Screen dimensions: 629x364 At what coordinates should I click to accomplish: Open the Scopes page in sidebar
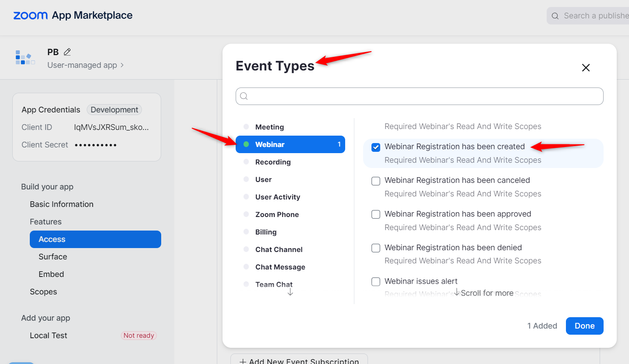43,292
